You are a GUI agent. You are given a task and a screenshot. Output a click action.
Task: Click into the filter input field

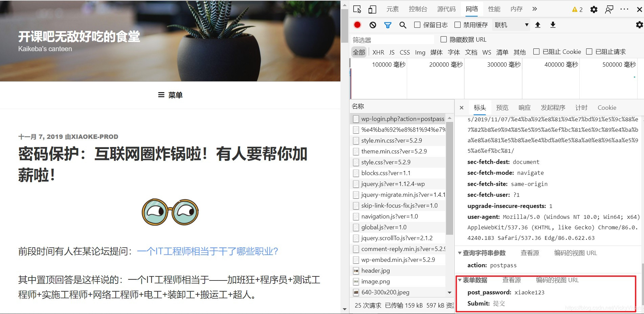point(393,40)
